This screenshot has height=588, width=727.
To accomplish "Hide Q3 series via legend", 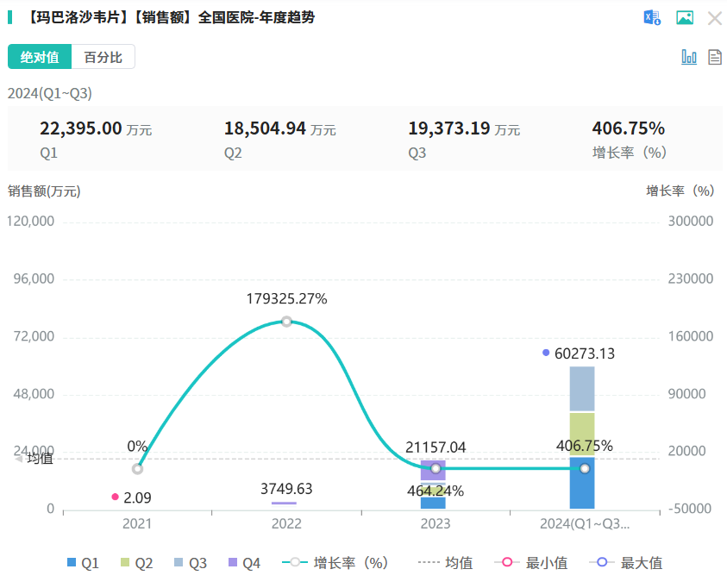I will coord(190,563).
